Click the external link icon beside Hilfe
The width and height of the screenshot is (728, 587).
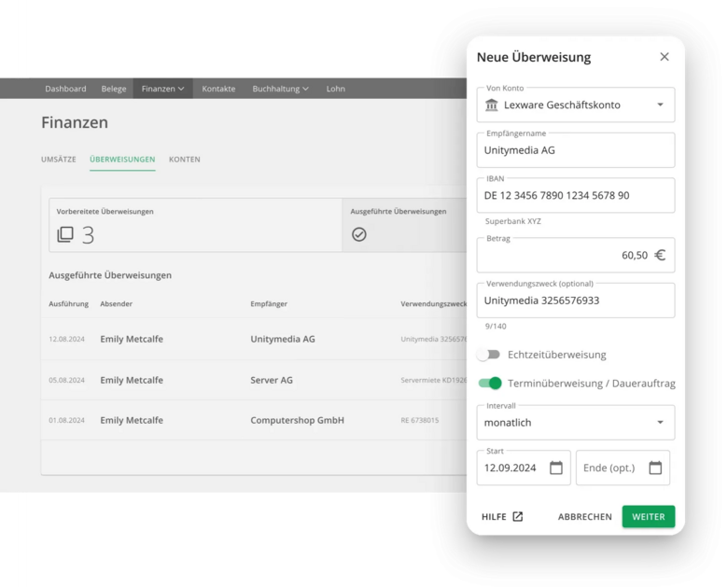click(518, 517)
